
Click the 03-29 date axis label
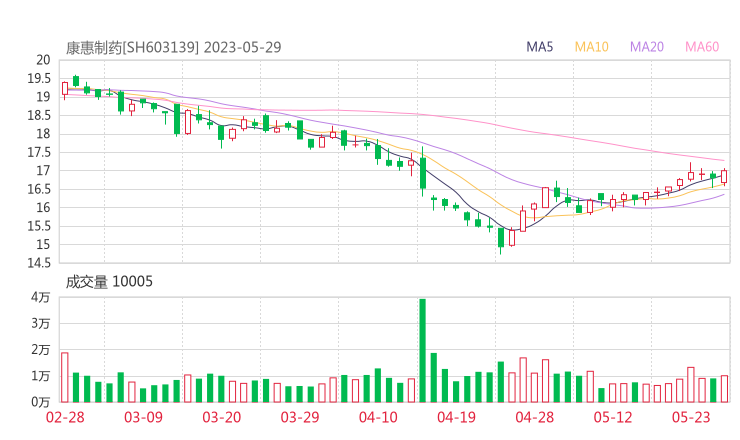pos(300,417)
